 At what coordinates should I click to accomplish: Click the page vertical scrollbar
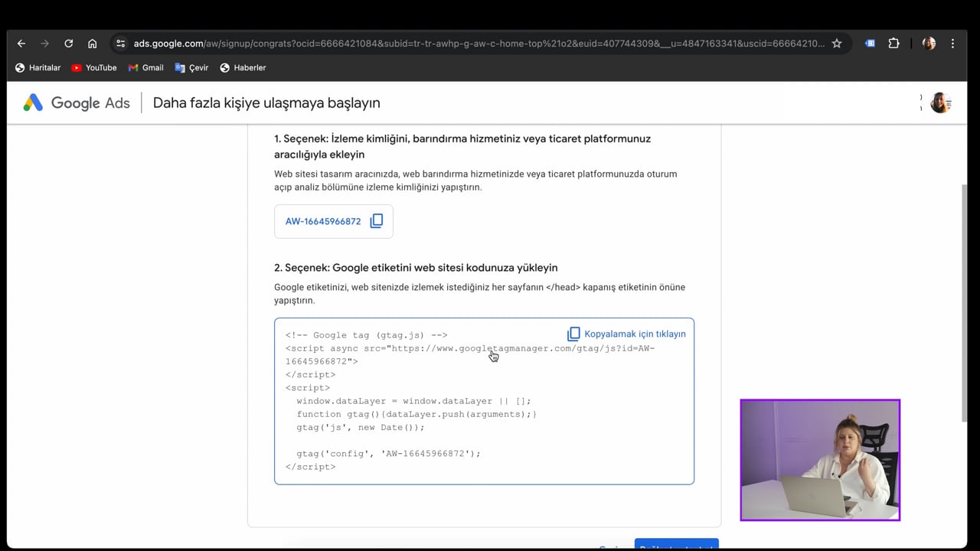click(964, 302)
